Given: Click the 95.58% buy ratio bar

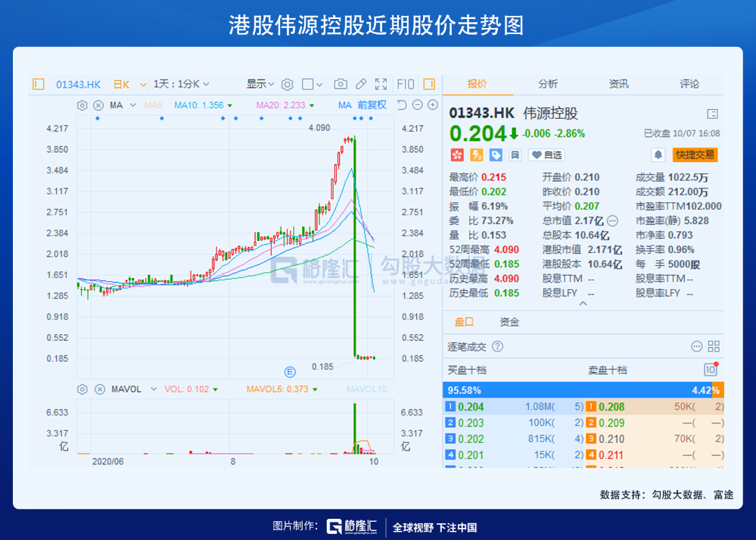Looking at the screenshot, I should [577, 390].
